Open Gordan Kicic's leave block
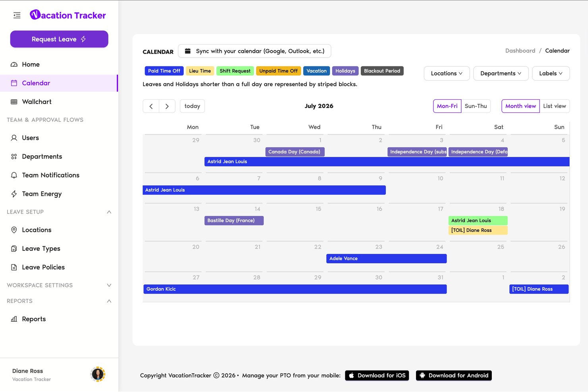 coord(295,289)
